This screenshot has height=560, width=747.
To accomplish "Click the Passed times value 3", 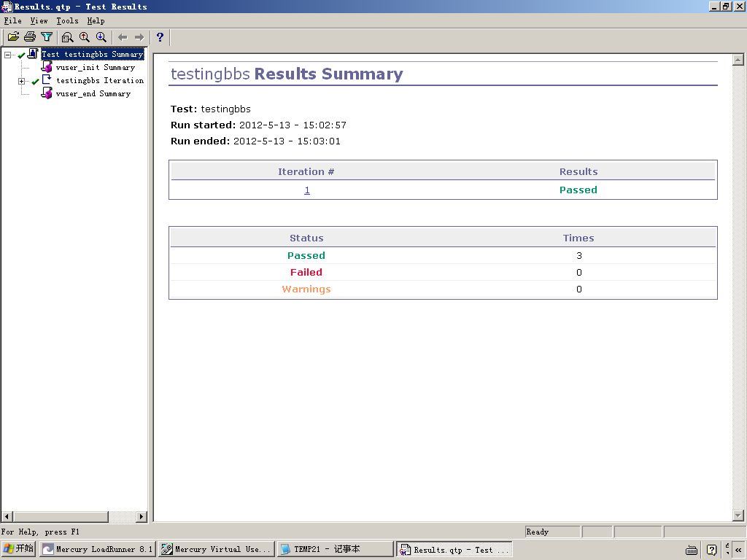I will 578,256.
